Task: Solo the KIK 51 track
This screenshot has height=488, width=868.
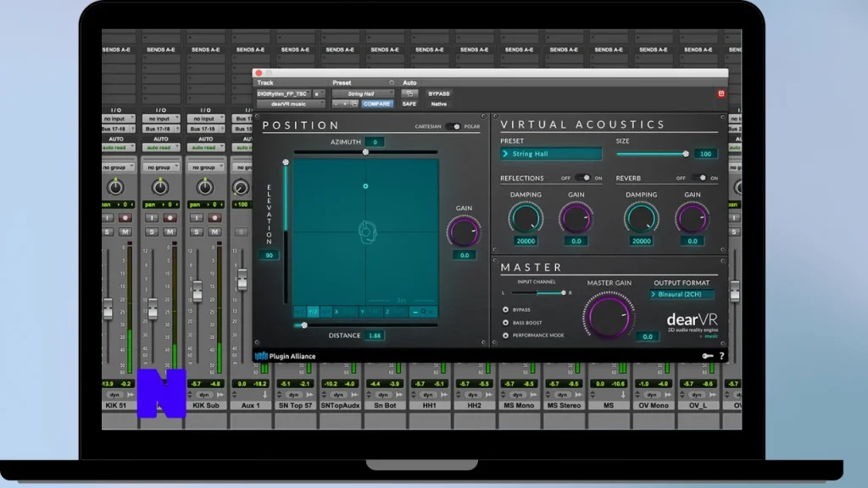Action: (108, 232)
